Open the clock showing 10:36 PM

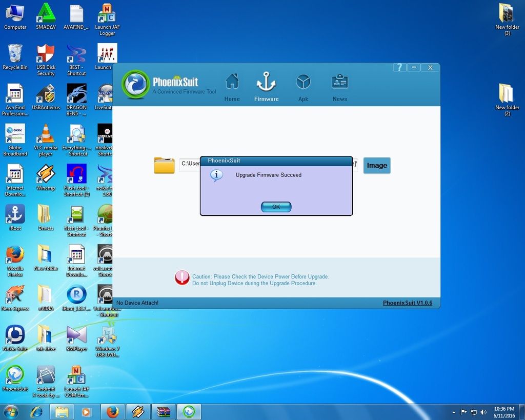pyautogui.click(x=504, y=412)
